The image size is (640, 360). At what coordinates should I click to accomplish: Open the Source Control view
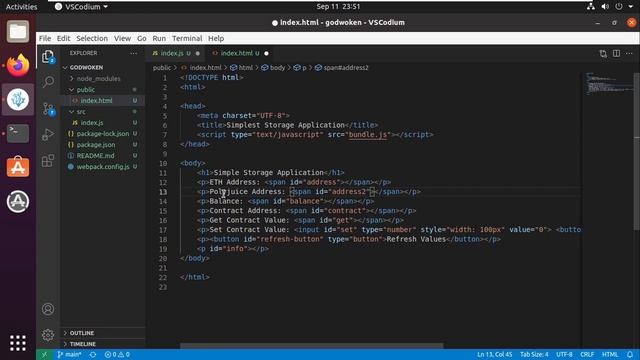48,108
